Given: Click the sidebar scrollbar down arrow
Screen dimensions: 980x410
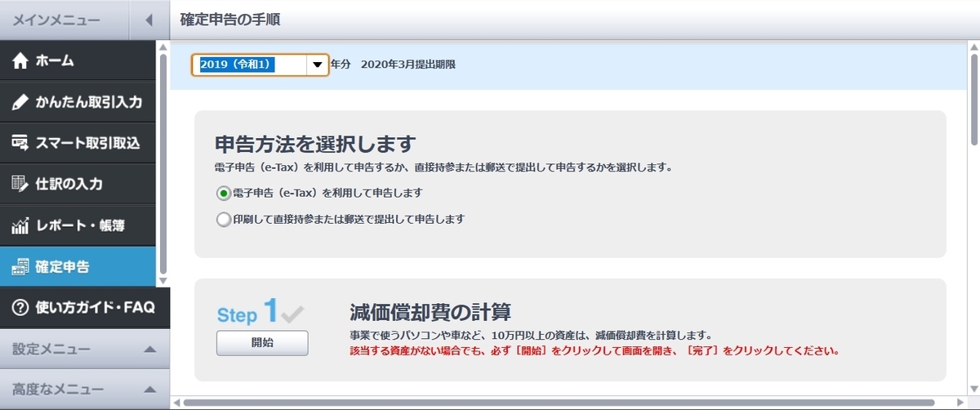Looking at the screenshot, I should tap(163, 280).
